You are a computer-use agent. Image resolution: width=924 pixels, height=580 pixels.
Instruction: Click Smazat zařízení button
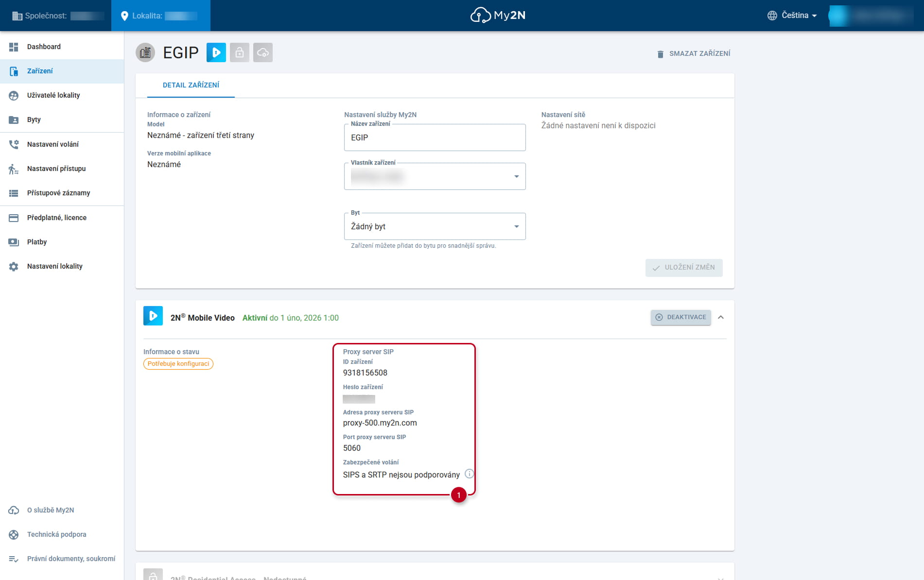pyautogui.click(x=694, y=53)
